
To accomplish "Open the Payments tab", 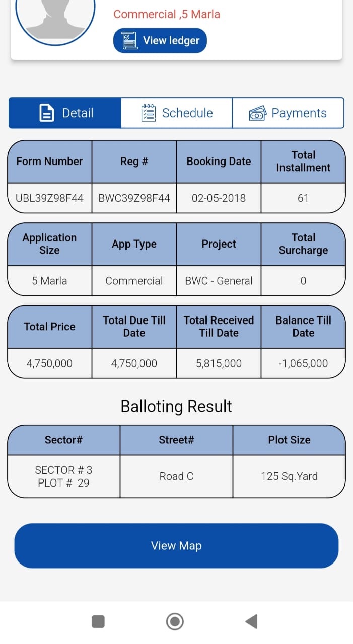I will tap(288, 113).
